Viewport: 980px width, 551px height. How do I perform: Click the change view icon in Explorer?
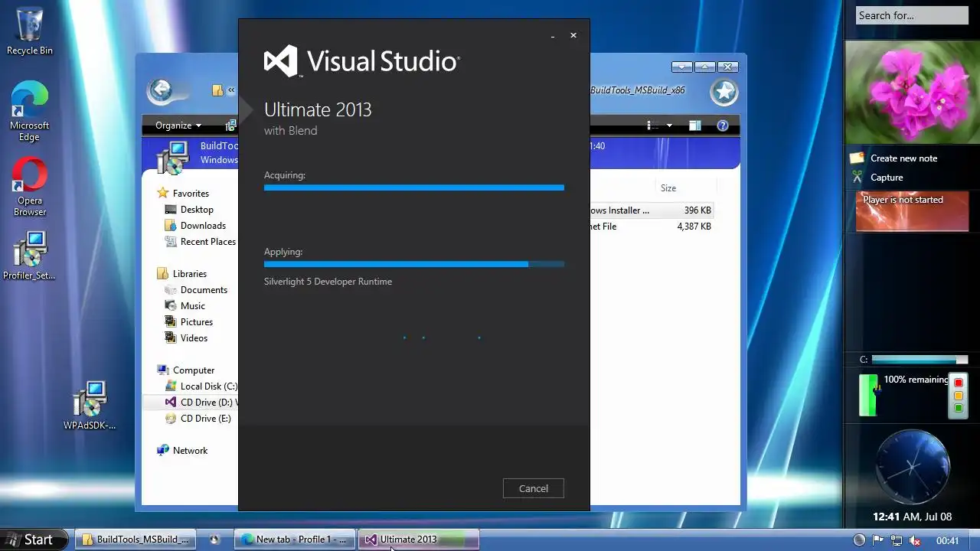coord(652,126)
